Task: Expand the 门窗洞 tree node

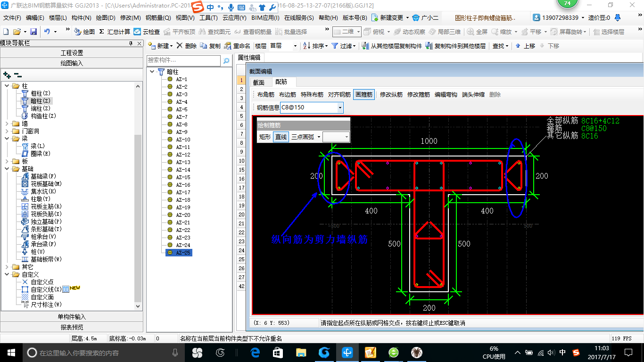Action: click(x=7, y=131)
